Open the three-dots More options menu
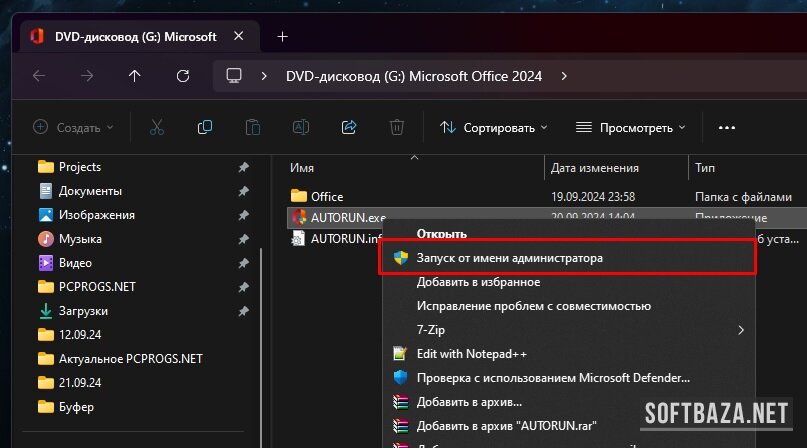This screenshot has height=448, width=807. [727, 128]
